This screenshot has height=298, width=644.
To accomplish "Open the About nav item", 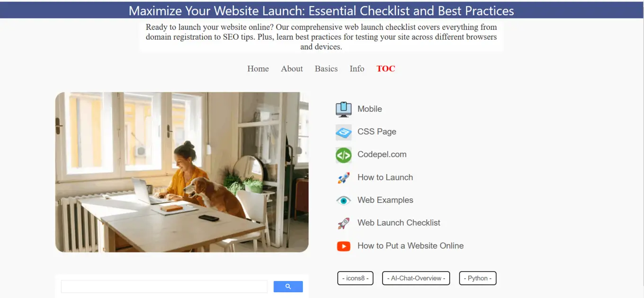I will coord(292,69).
